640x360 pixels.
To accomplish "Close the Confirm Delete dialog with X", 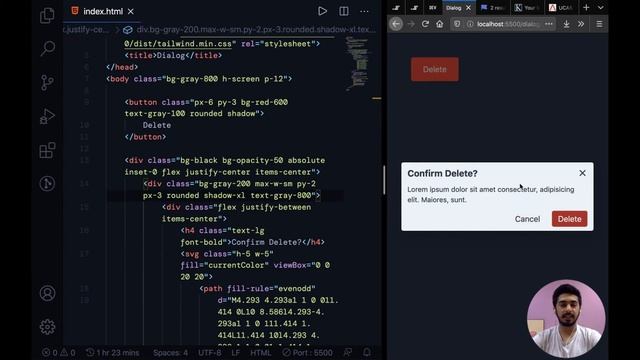I will (582, 173).
